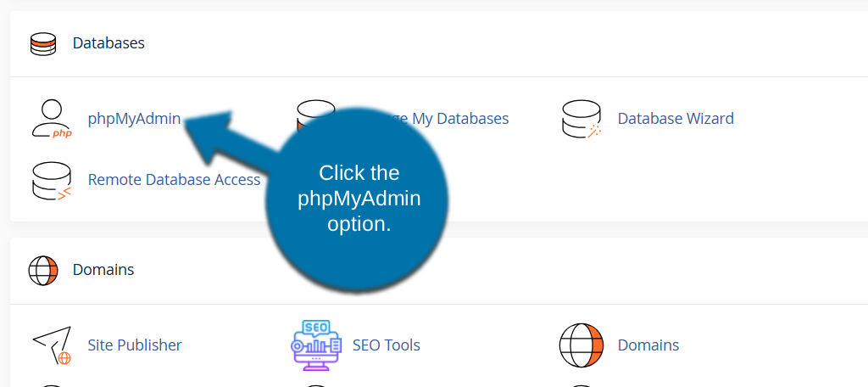Click the Manage My Databases cylinder icon

pos(312,111)
